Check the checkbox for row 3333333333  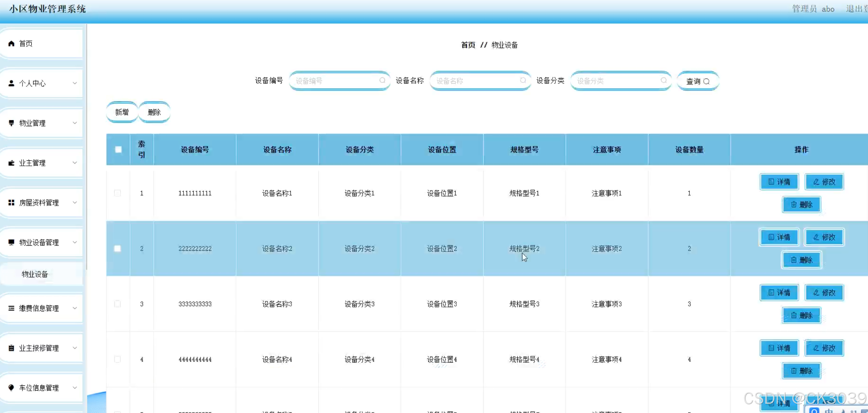118,304
